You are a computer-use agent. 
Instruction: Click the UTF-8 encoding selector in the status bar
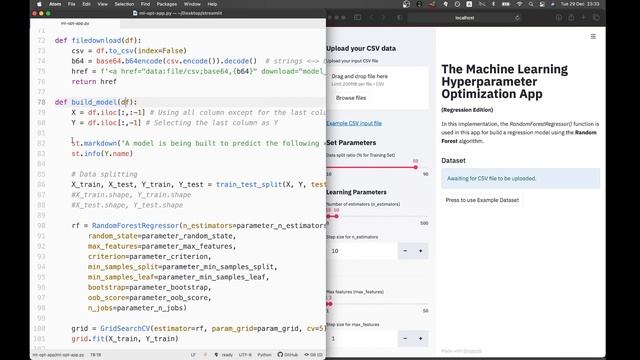coord(245,355)
